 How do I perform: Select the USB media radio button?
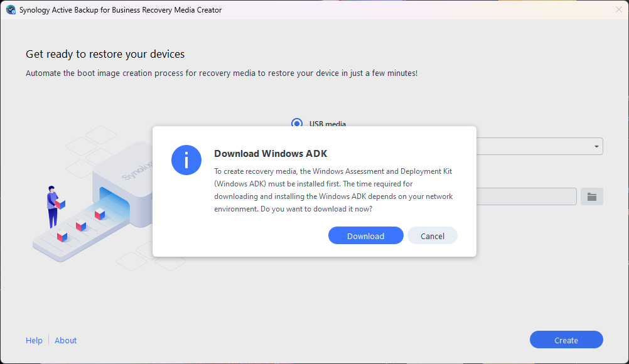click(x=297, y=124)
